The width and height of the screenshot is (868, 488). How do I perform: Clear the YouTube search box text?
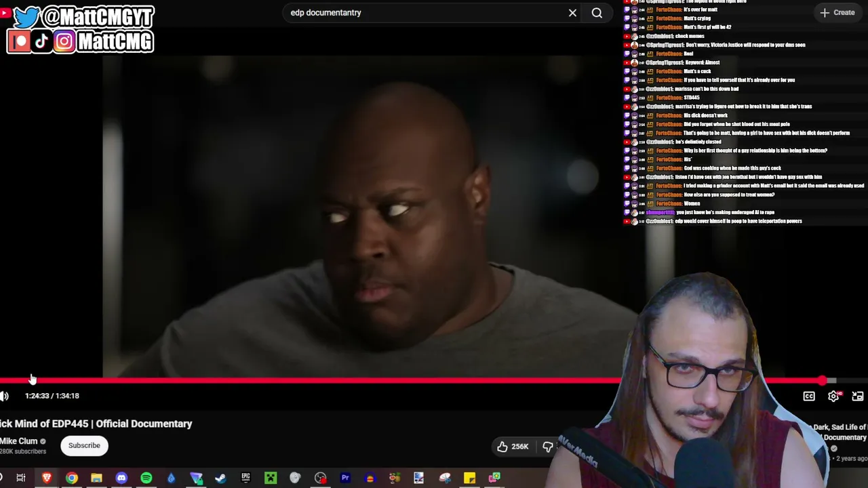(x=572, y=13)
